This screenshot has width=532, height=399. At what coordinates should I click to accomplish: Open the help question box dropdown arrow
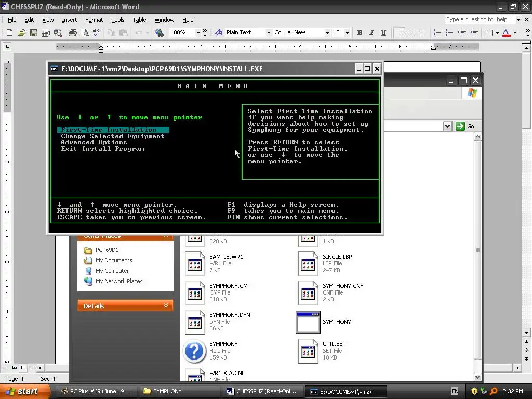(518, 20)
